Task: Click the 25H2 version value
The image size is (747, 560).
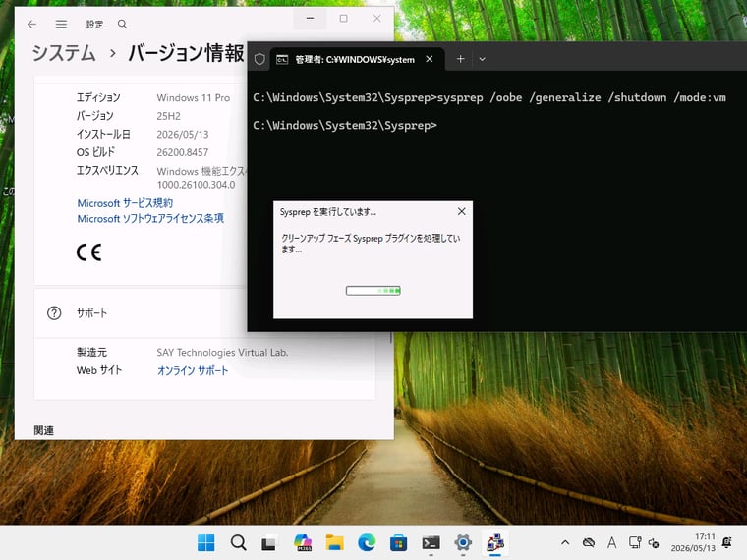Action: [169, 116]
